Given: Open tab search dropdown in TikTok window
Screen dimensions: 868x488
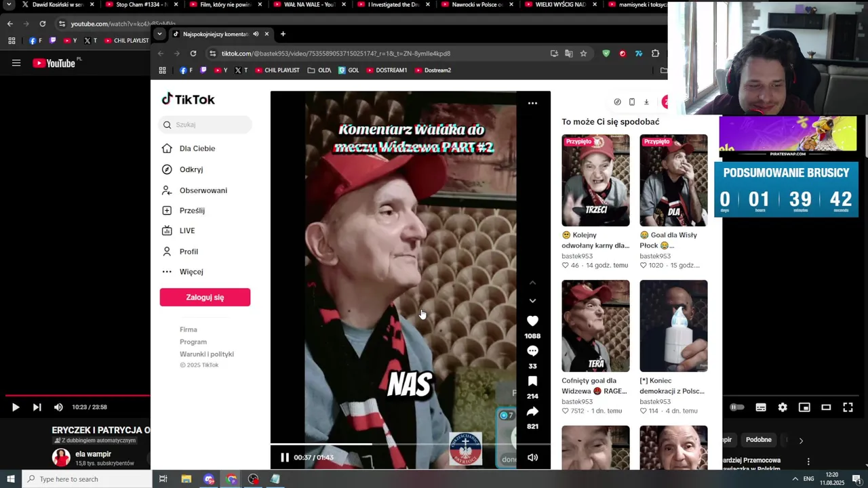Looking at the screenshot, I should click(159, 34).
